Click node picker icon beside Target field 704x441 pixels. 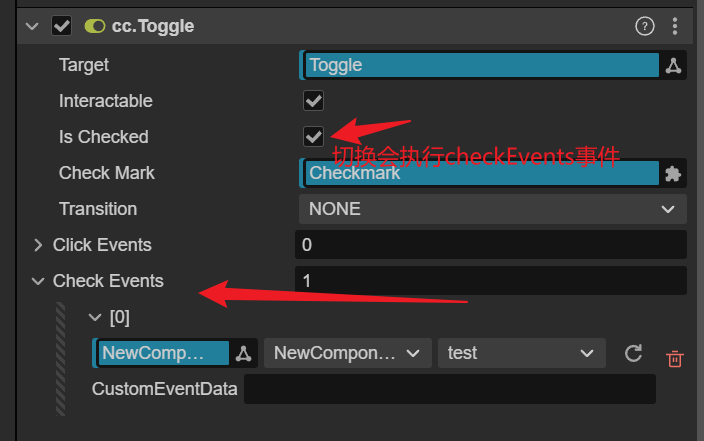click(673, 66)
